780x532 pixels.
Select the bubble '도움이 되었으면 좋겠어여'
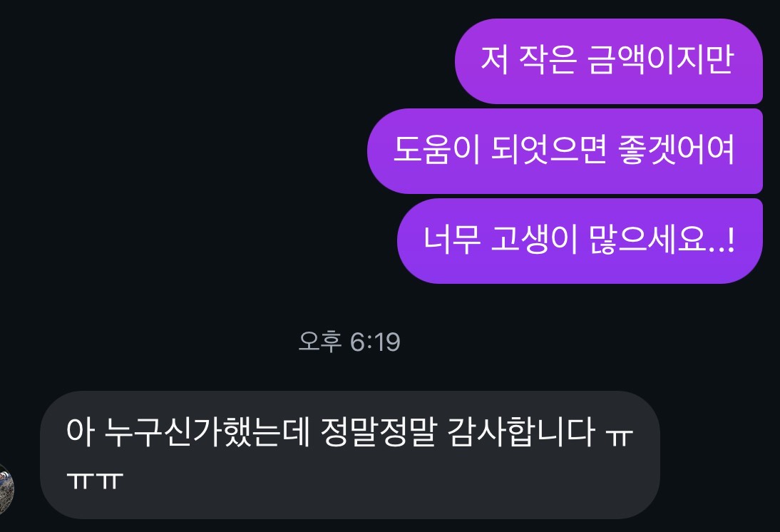[x=565, y=151]
